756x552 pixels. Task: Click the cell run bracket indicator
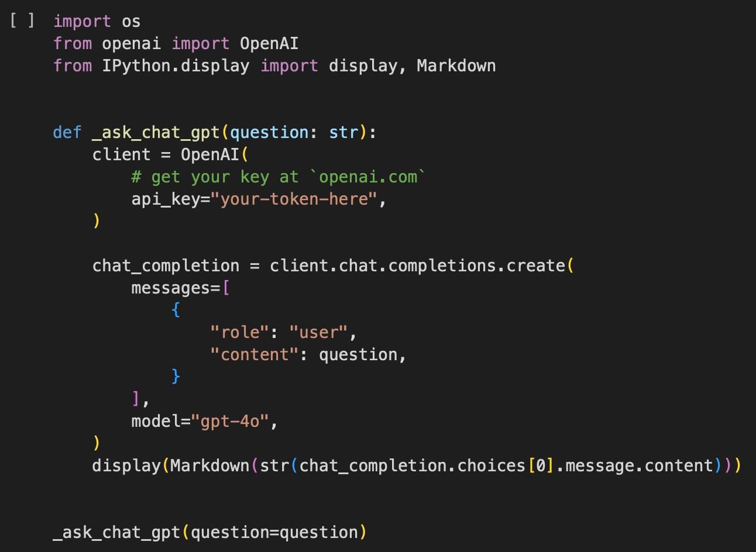pyautogui.click(x=22, y=21)
